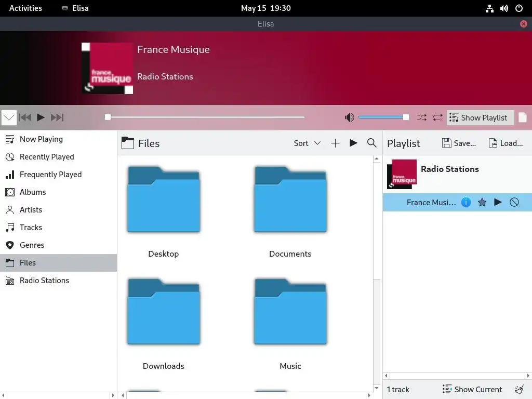
Task: Click the Save... playlist button
Action: [x=459, y=143]
